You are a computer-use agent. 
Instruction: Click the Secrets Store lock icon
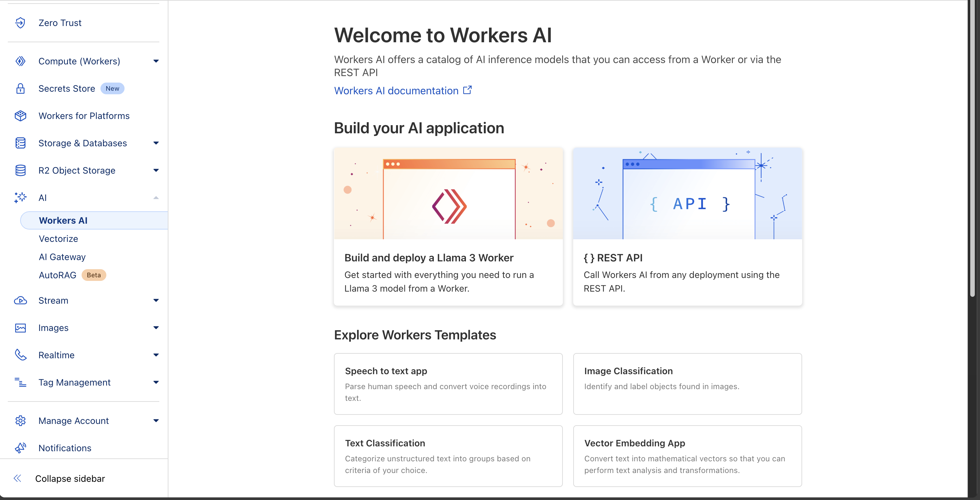pyautogui.click(x=20, y=88)
